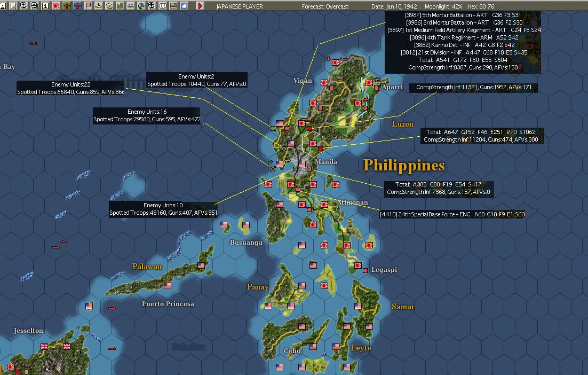
Task: Click the Leyte island label
Action: [x=361, y=348]
